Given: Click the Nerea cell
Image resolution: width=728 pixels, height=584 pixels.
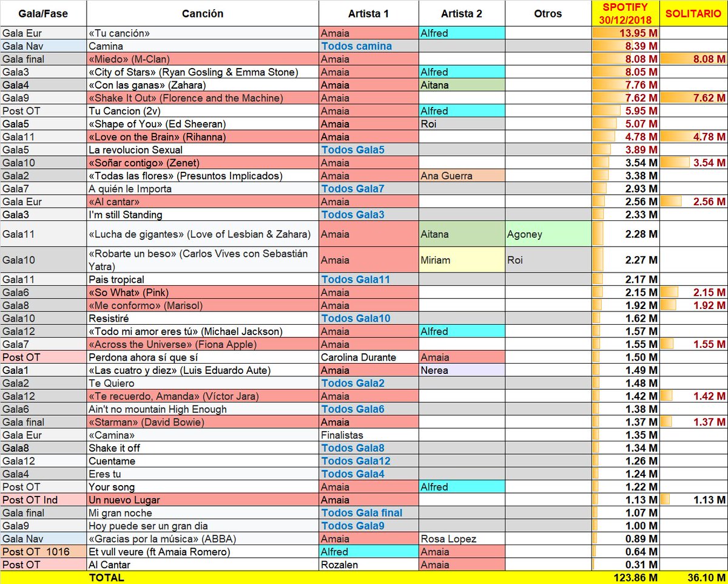Looking at the screenshot, I should pyautogui.click(x=462, y=370).
